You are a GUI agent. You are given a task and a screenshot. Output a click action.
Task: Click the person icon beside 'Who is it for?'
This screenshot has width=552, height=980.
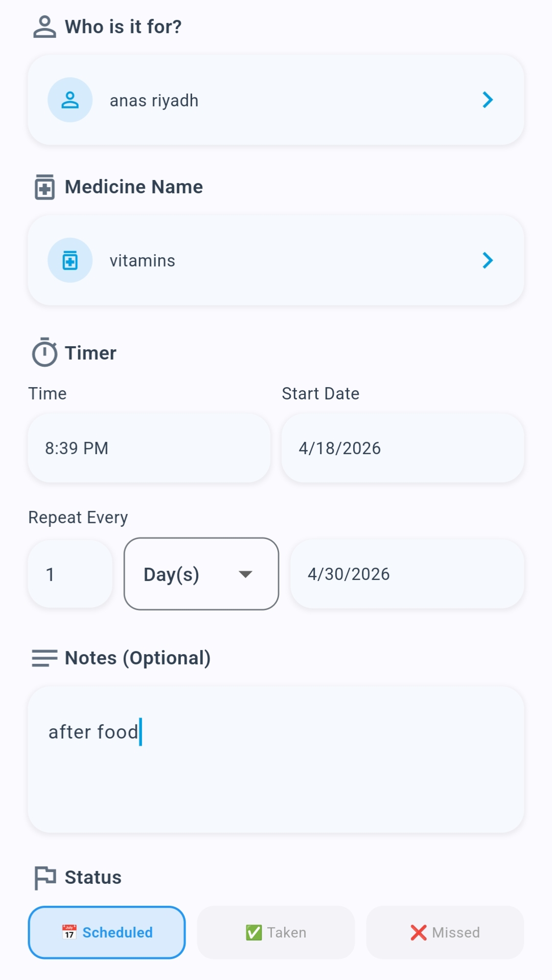tap(44, 27)
